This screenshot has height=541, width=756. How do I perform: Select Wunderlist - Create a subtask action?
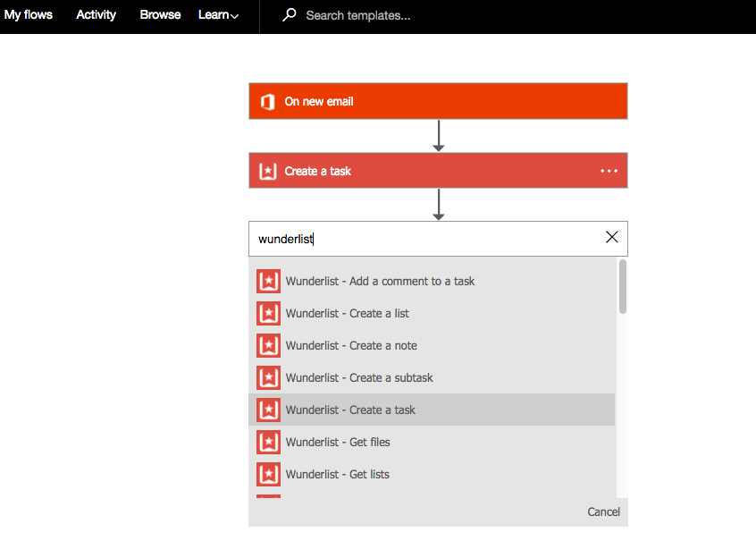tap(359, 377)
